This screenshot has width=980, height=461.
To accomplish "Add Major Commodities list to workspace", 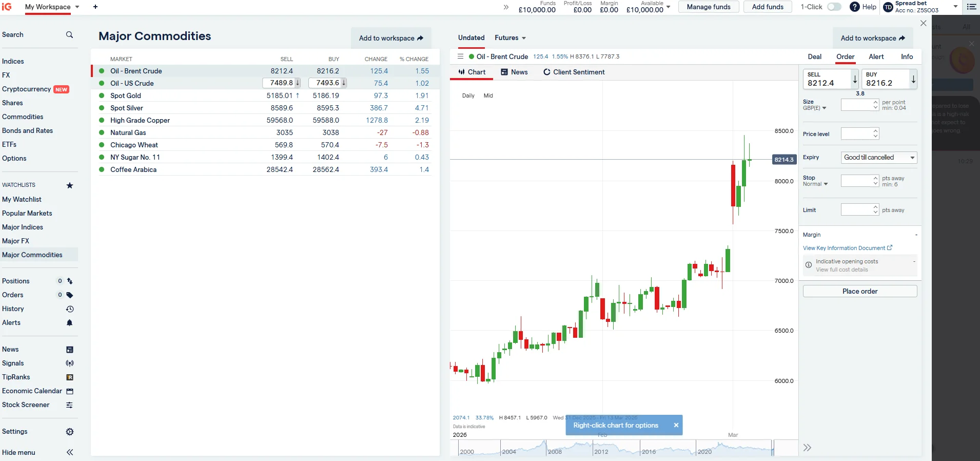I will 391,38.
